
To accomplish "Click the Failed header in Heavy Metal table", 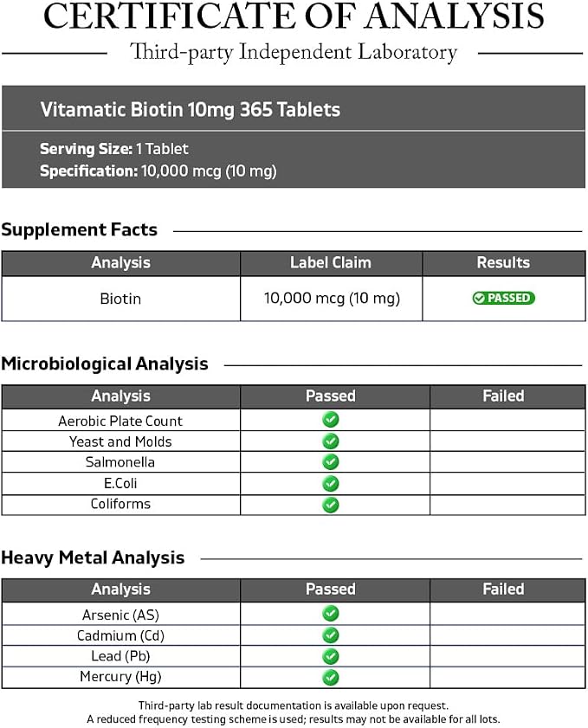I will click(503, 589).
